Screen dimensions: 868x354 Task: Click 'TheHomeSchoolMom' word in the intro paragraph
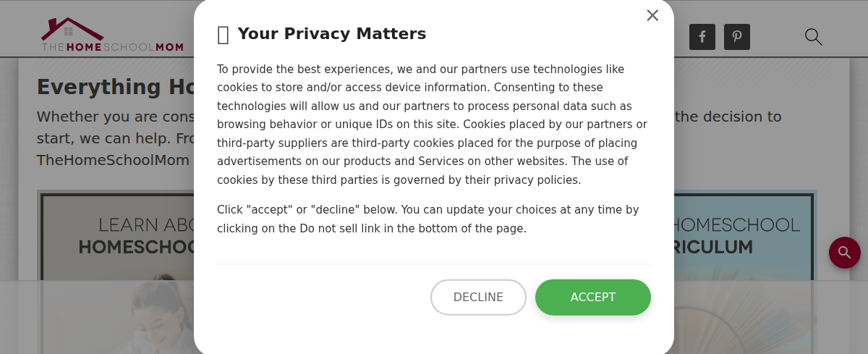[113, 160]
